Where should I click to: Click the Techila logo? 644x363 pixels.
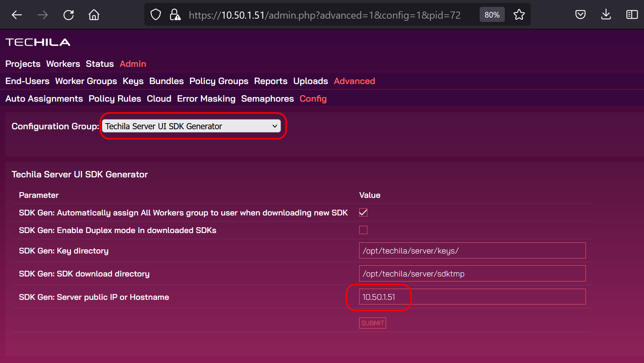click(x=38, y=42)
